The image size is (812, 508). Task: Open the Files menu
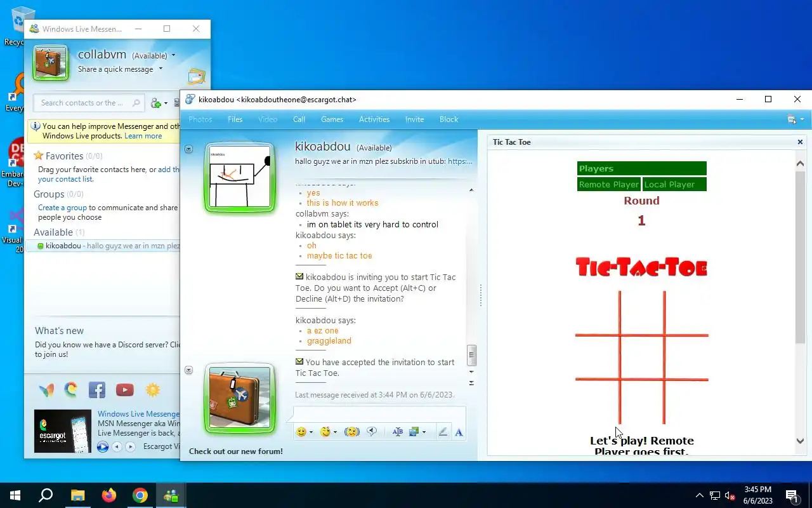click(235, 119)
